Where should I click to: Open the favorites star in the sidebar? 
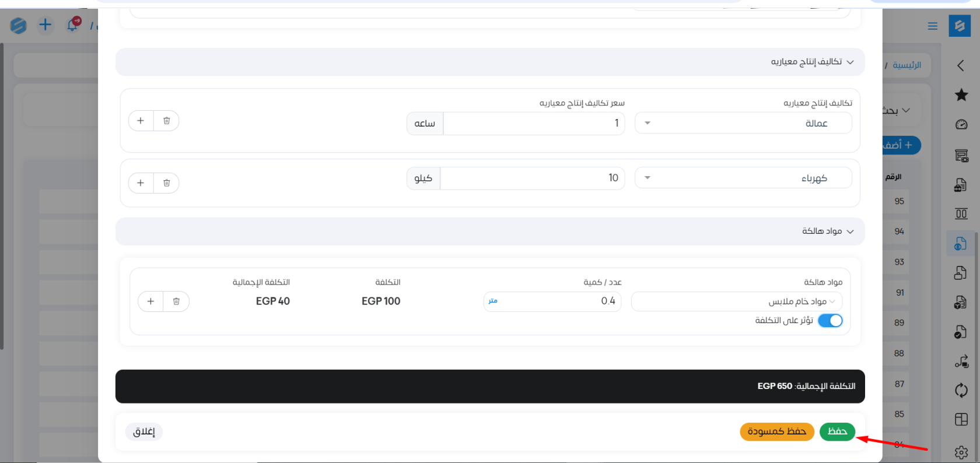point(961,95)
